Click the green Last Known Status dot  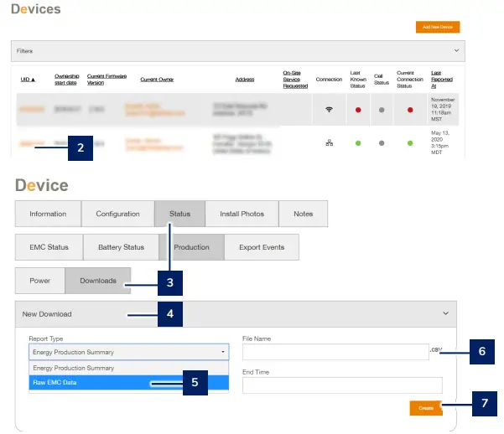[356, 143]
